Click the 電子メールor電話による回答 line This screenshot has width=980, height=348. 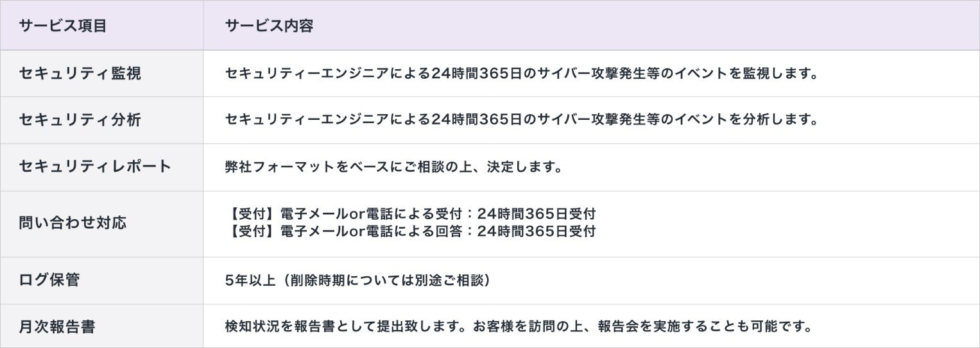click(411, 231)
